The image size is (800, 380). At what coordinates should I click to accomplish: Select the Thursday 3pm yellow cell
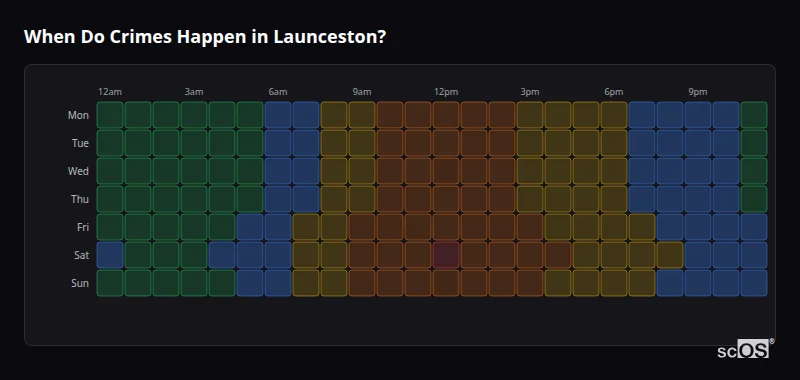(530, 199)
